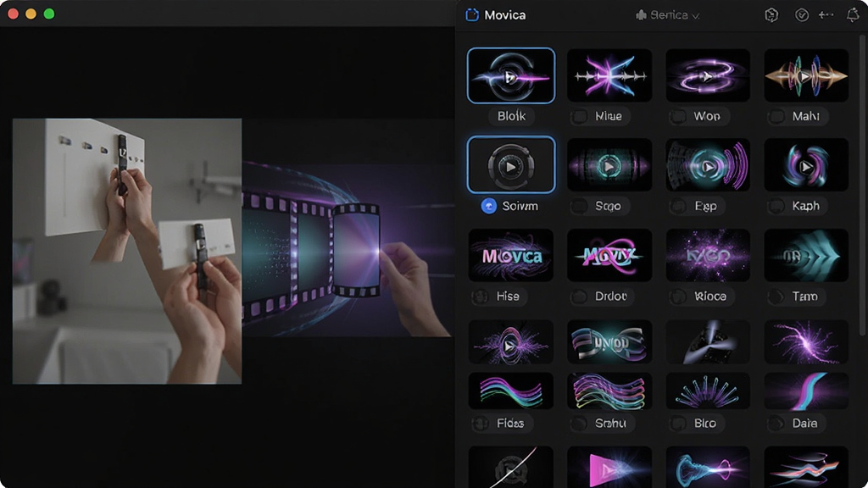Play the Sogo teal ring effect
Viewport: 868px width, 488px height.
[609, 165]
